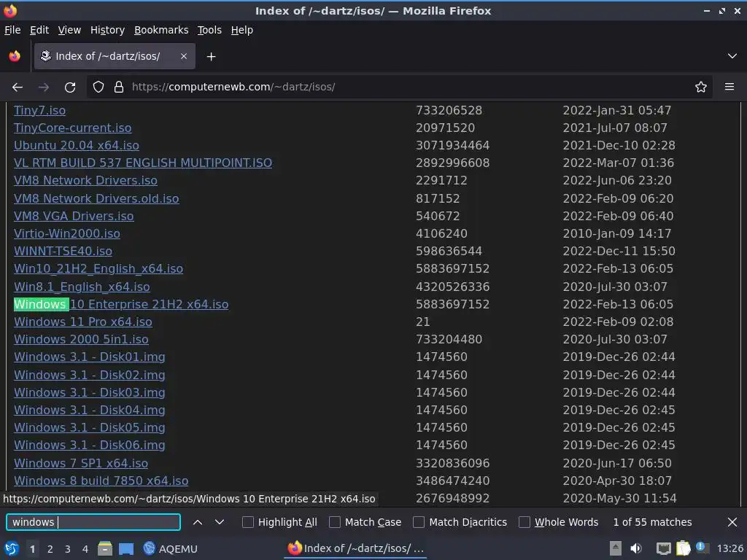Jump to previous find match
The height and width of the screenshot is (560, 747).
point(197,522)
